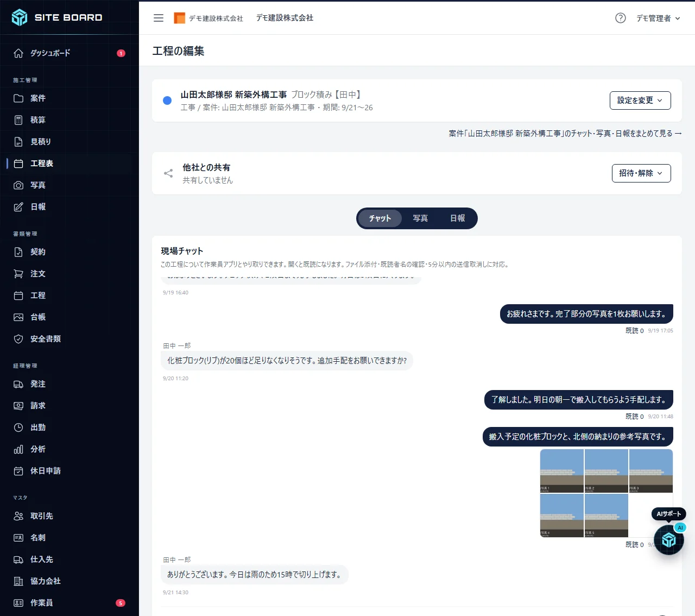The width and height of the screenshot is (695, 616).
Task: Click the message about 化粧ブロック(リブ) shortage
Action: (x=287, y=361)
